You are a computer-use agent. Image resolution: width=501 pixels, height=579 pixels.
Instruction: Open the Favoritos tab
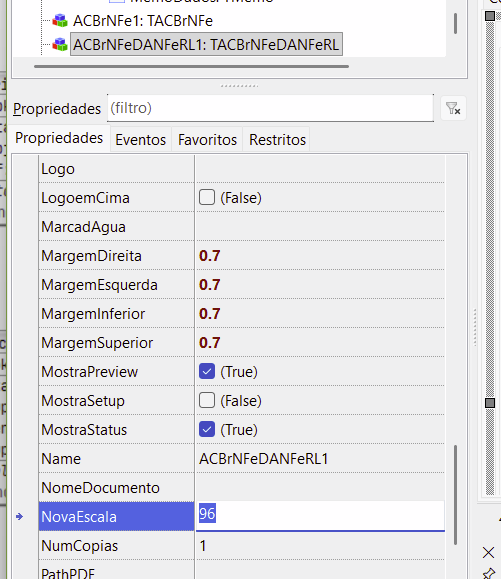(x=207, y=140)
